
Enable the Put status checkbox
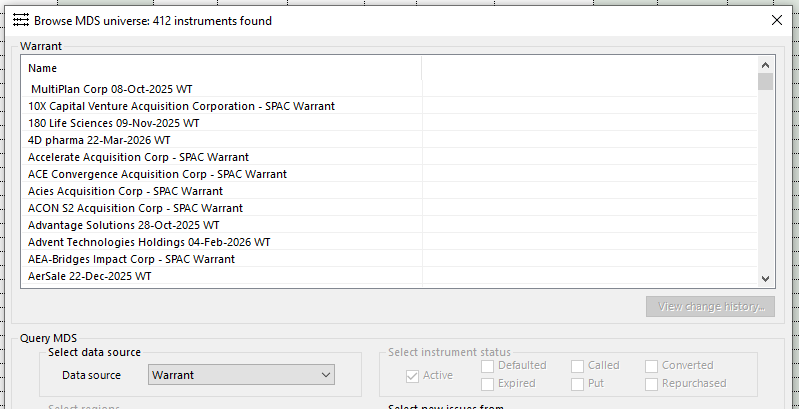[x=577, y=384]
